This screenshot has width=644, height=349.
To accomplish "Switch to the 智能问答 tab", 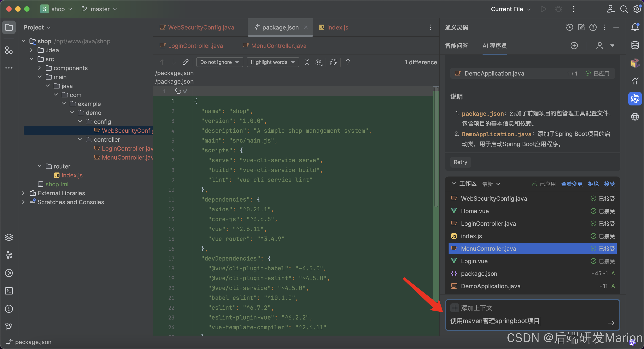I will click(x=456, y=46).
